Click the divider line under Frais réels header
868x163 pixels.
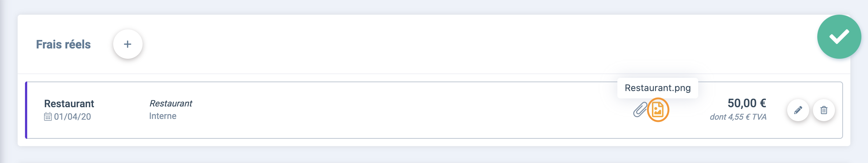click(434, 74)
